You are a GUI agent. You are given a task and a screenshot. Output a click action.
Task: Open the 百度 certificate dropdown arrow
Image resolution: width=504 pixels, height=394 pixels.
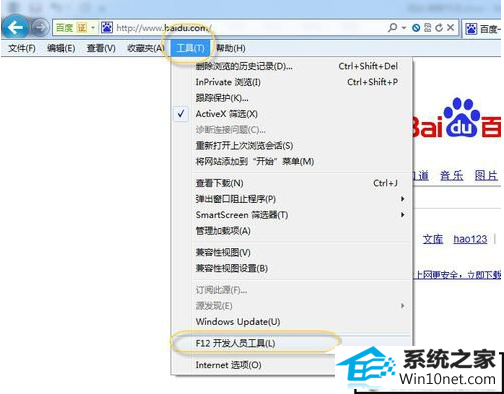(x=93, y=28)
